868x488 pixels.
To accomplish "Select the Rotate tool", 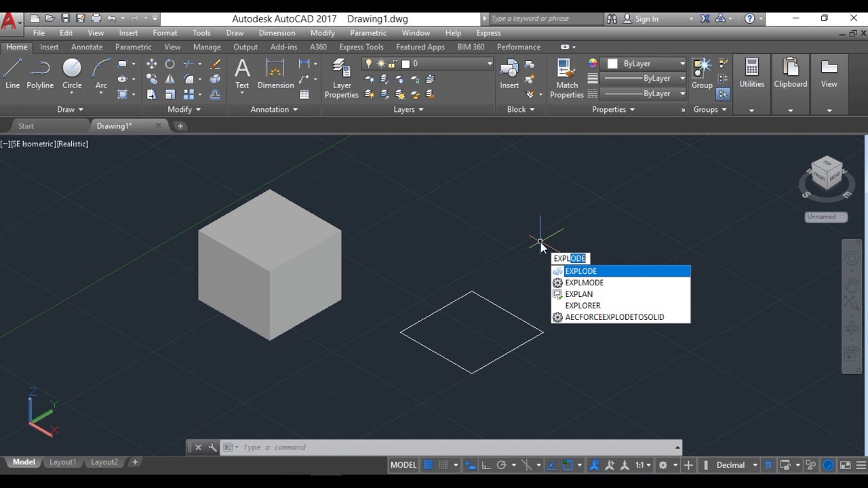I will [x=170, y=64].
